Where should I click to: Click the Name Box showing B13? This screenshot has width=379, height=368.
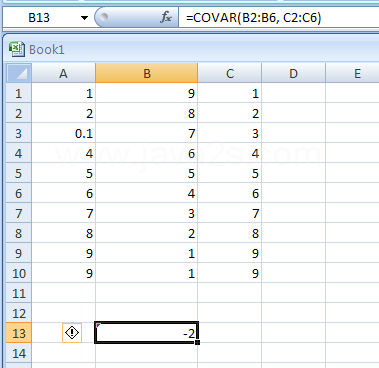tap(41, 17)
